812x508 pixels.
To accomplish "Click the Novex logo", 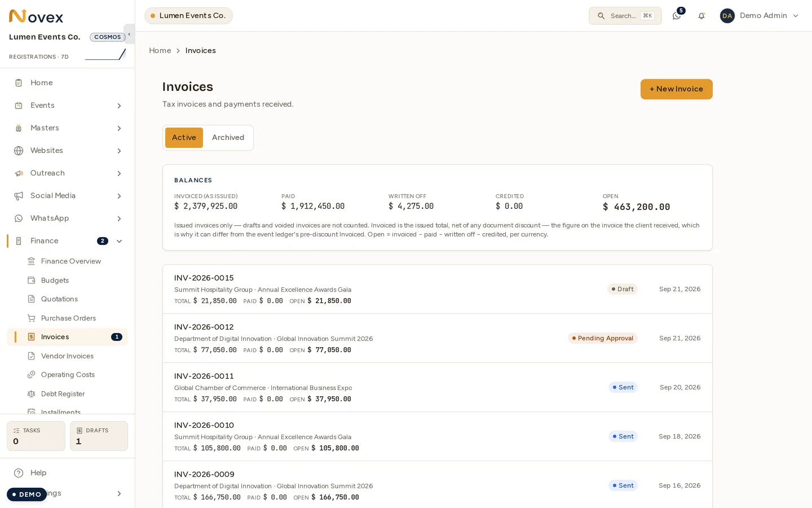I will (36, 16).
